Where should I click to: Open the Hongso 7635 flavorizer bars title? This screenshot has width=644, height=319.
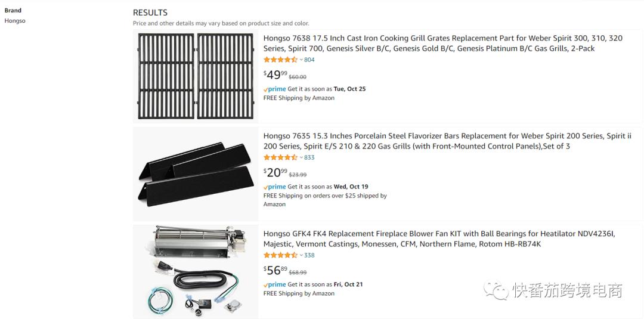pyautogui.click(x=447, y=141)
